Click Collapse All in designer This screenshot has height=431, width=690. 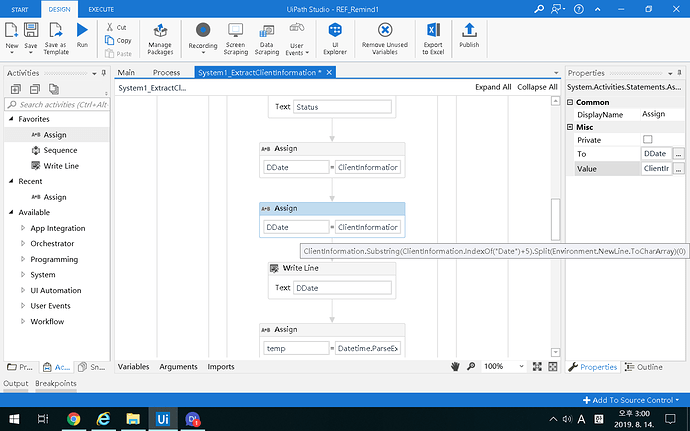pyautogui.click(x=537, y=87)
